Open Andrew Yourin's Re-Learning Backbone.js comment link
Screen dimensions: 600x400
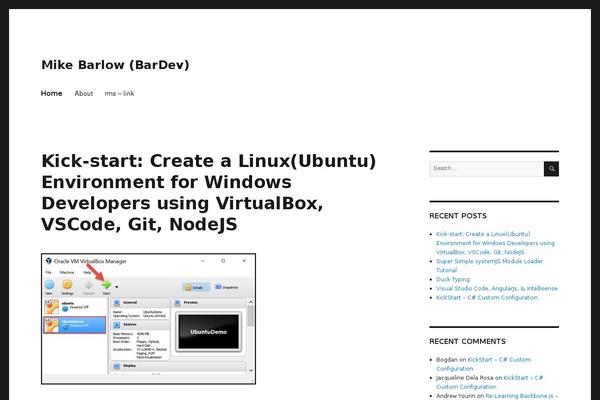[x=522, y=396]
